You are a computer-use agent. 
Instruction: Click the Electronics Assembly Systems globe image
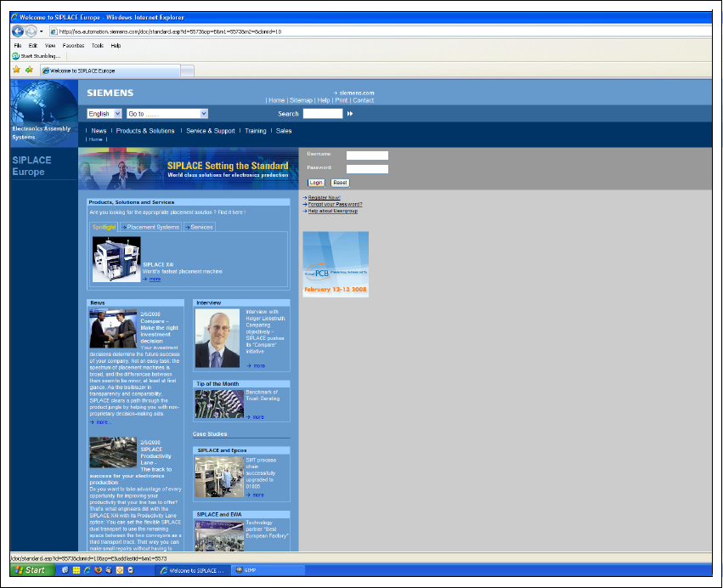tap(44, 114)
